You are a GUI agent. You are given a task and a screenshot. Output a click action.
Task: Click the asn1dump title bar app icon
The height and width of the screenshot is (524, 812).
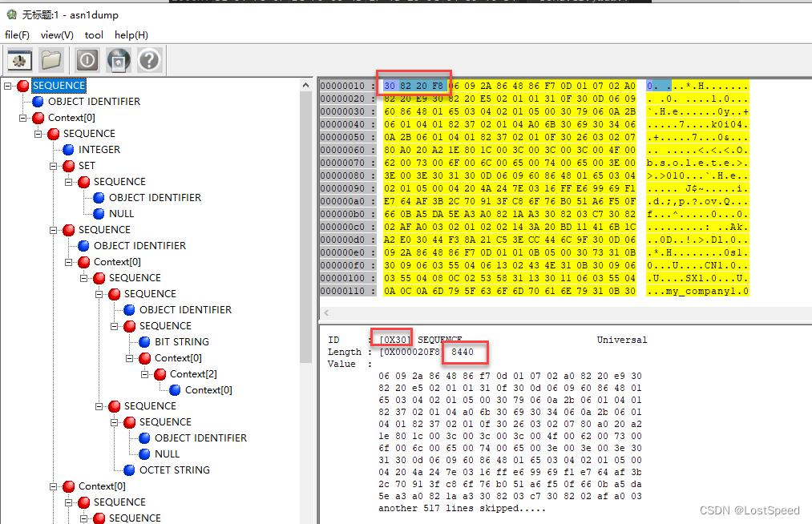[11, 14]
